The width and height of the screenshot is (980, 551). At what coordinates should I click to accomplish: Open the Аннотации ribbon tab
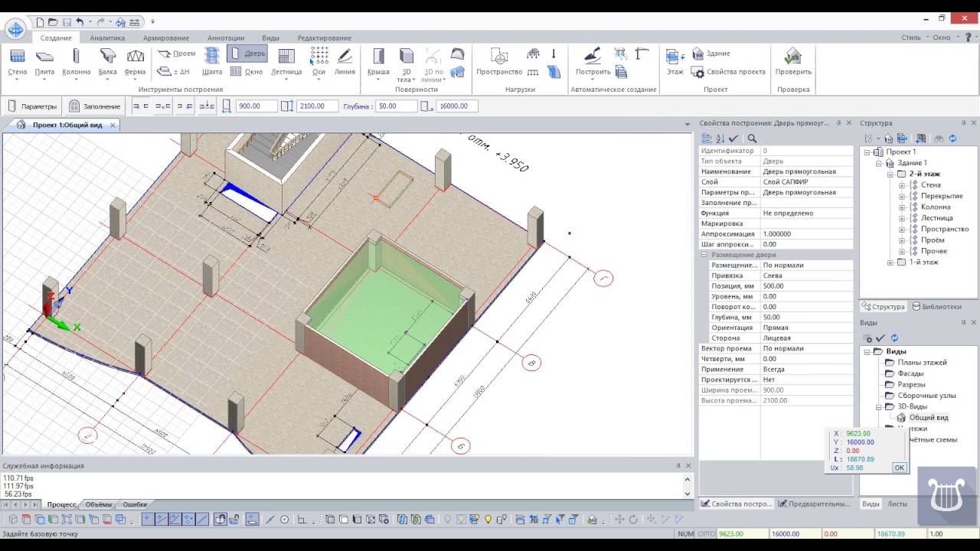pyautogui.click(x=225, y=38)
